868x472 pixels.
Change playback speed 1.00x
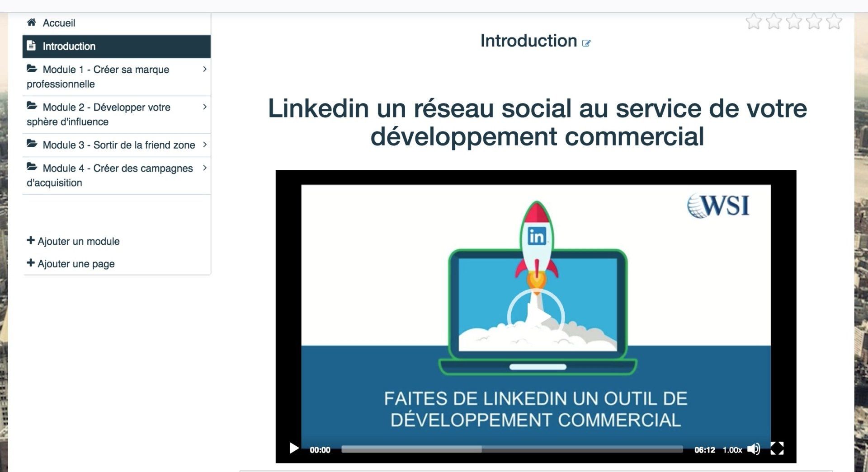[x=732, y=450]
